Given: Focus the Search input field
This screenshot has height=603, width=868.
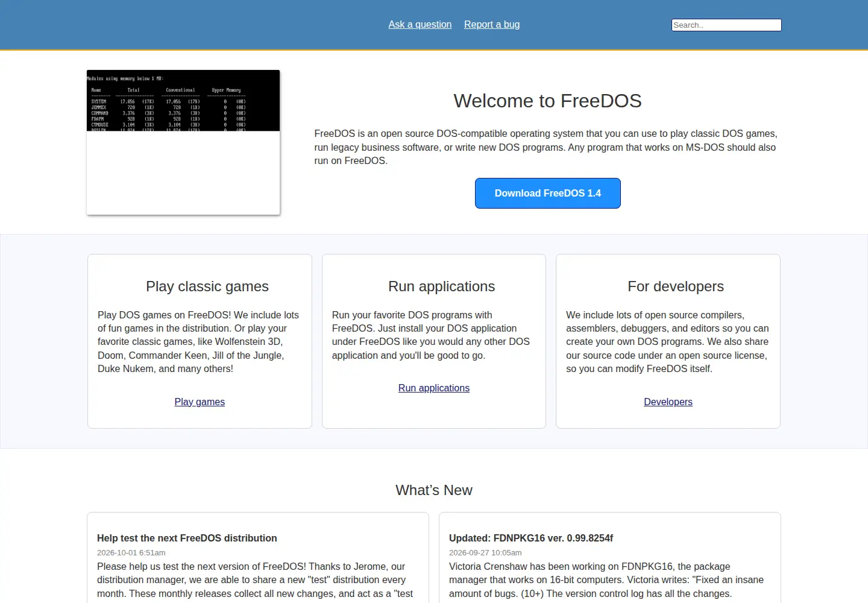Looking at the screenshot, I should pos(726,25).
